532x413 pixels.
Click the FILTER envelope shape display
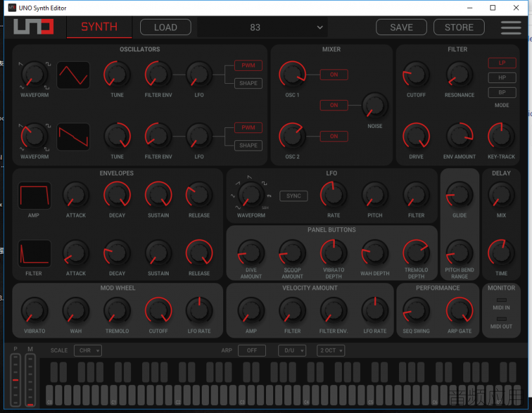(x=34, y=254)
